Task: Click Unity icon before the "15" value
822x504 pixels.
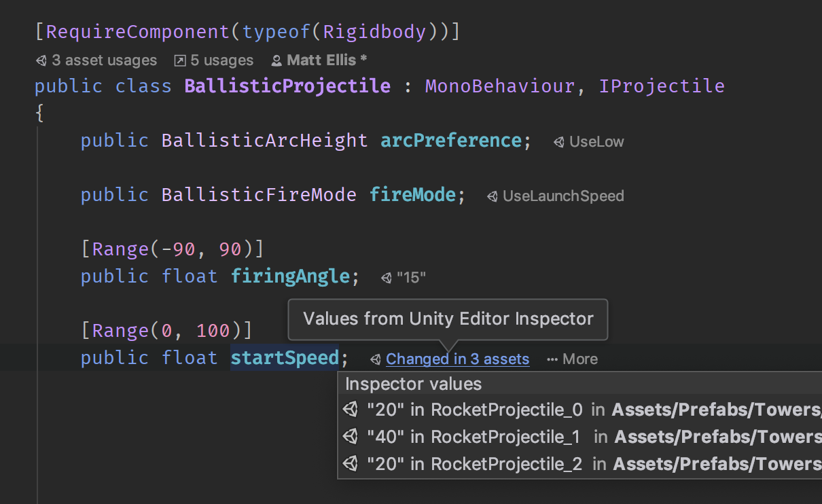Action: [x=387, y=278]
